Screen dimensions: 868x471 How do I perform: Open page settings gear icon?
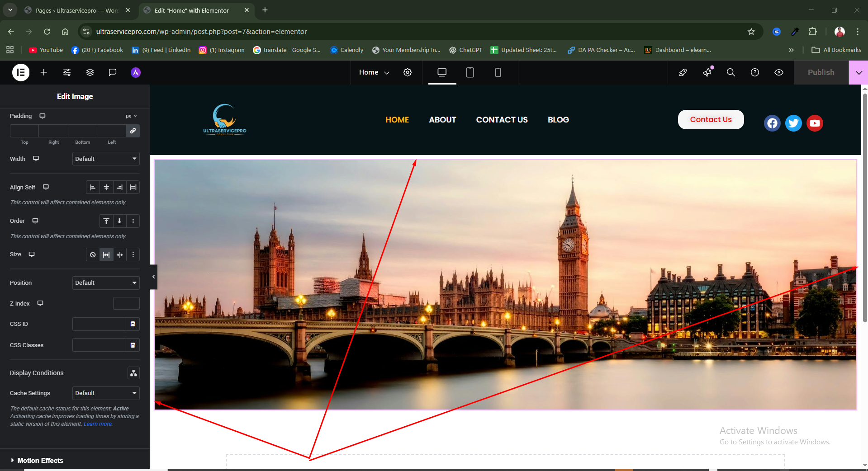pos(408,72)
